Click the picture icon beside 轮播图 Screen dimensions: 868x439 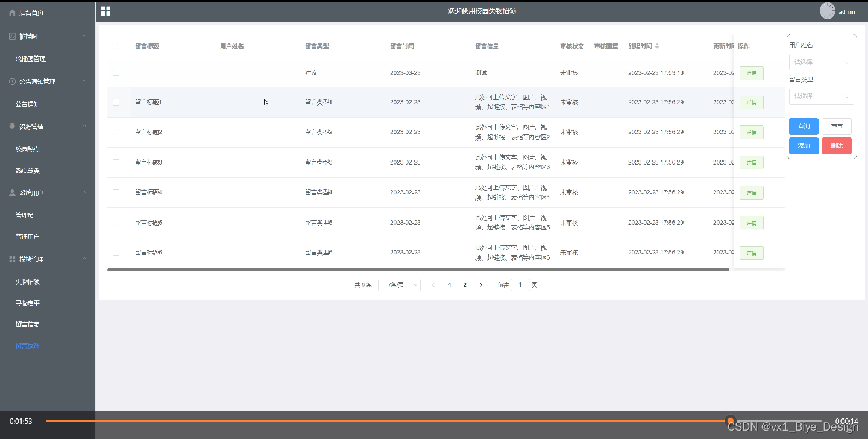pos(12,36)
